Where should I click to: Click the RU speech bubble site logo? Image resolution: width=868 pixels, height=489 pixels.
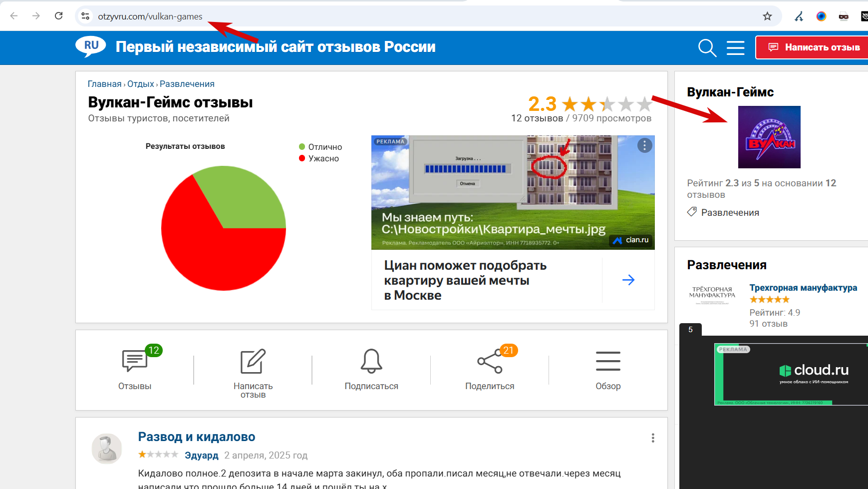(91, 47)
